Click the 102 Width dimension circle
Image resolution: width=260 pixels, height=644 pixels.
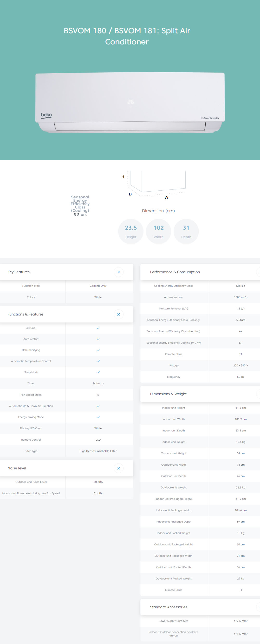click(158, 231)
